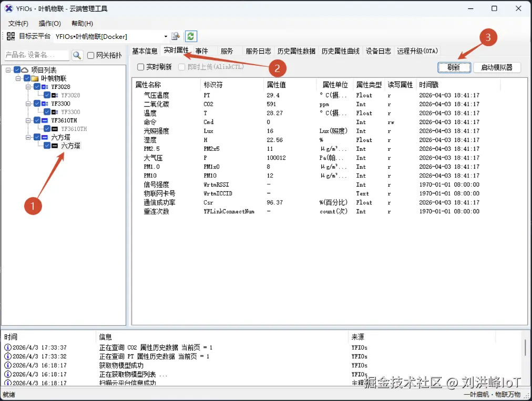The image size is (532, 401).
Task: Click the 刷新 button
Action: (x=453, y=67)
